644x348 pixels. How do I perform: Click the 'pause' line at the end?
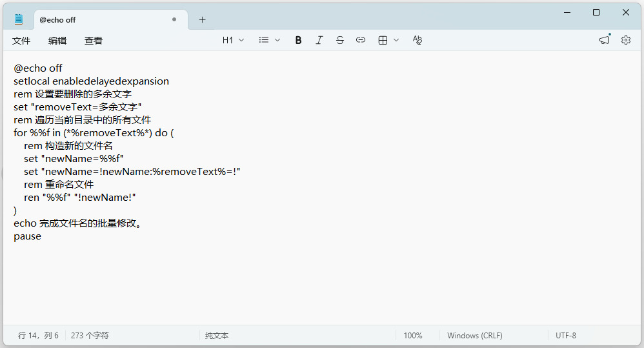[28, 236]
